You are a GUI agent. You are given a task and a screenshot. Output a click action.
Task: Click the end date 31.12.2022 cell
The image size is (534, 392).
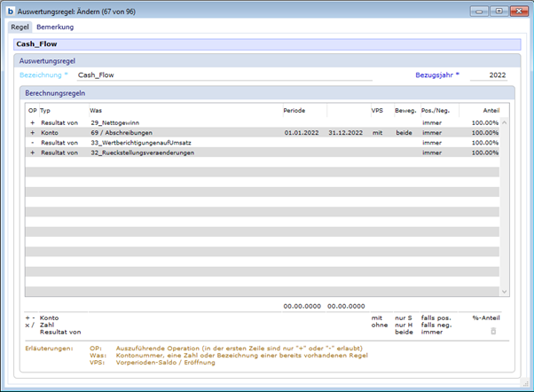pyautogui.click(x=344, y=132)
